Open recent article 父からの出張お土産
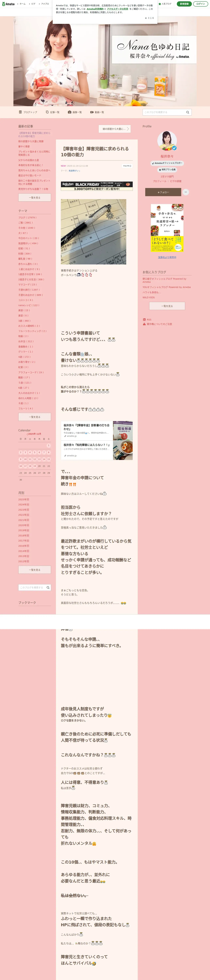The width and height of the screenshot is (210, 980). coord(29,160)
